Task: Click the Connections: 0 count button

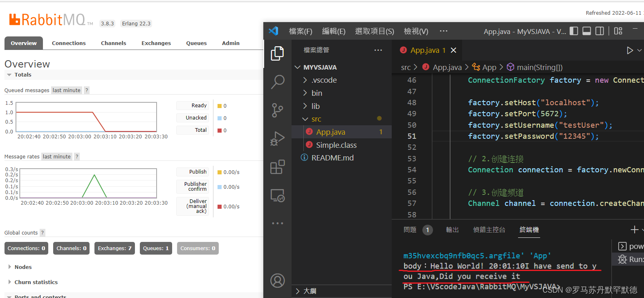Action: coord(27,248)
